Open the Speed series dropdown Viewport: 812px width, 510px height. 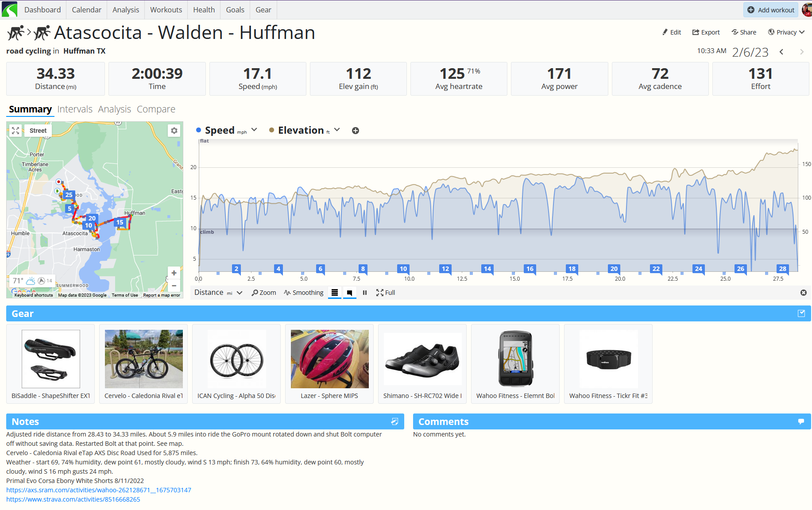click(x=254, y=130)
